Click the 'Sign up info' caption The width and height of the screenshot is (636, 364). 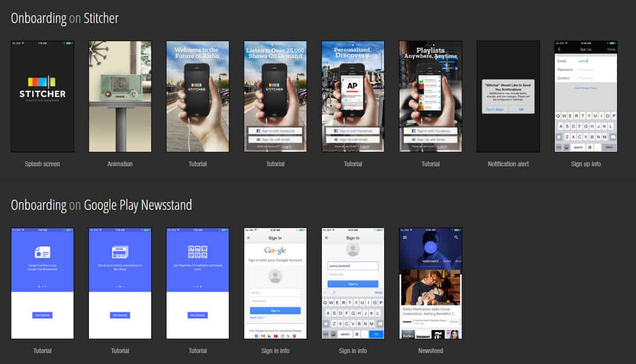click(x=586, y=164)
